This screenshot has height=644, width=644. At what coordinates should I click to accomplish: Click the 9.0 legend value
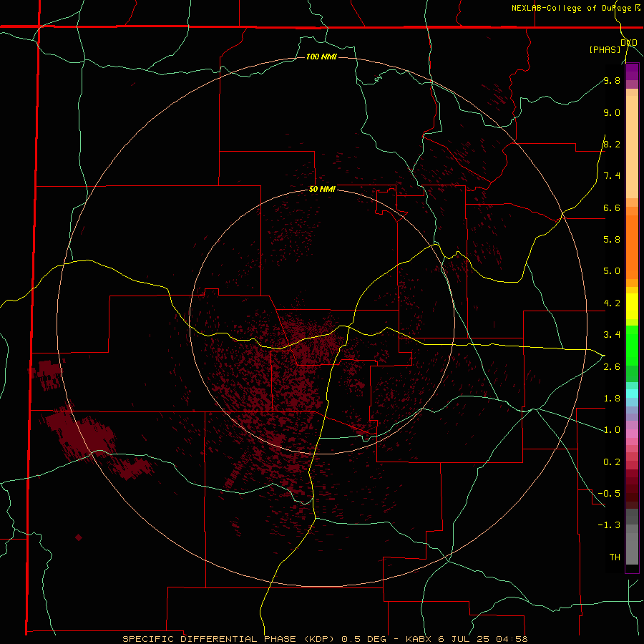click(612, 112)
